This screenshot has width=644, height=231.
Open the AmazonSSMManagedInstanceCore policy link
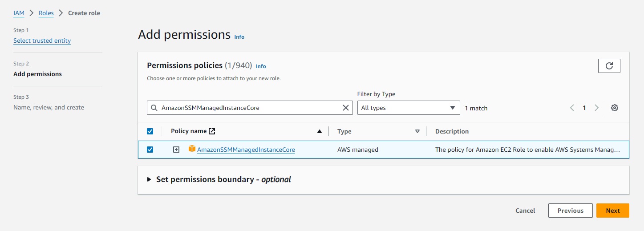246,150
